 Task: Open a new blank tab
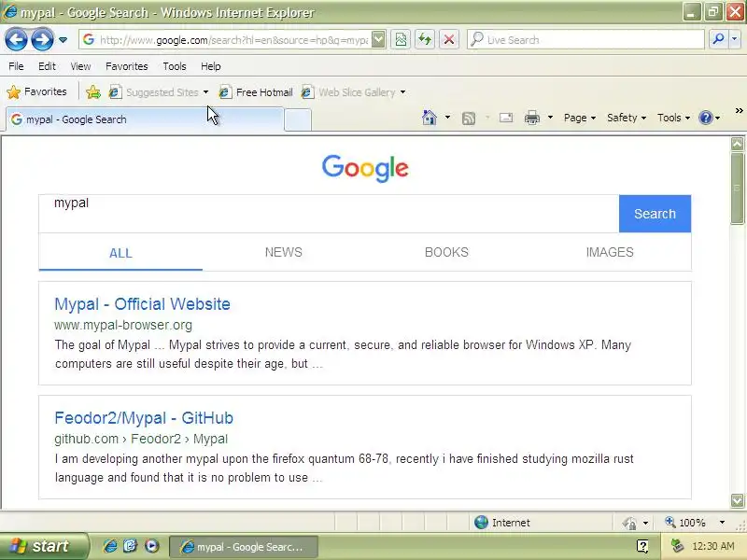coord(298,120)
